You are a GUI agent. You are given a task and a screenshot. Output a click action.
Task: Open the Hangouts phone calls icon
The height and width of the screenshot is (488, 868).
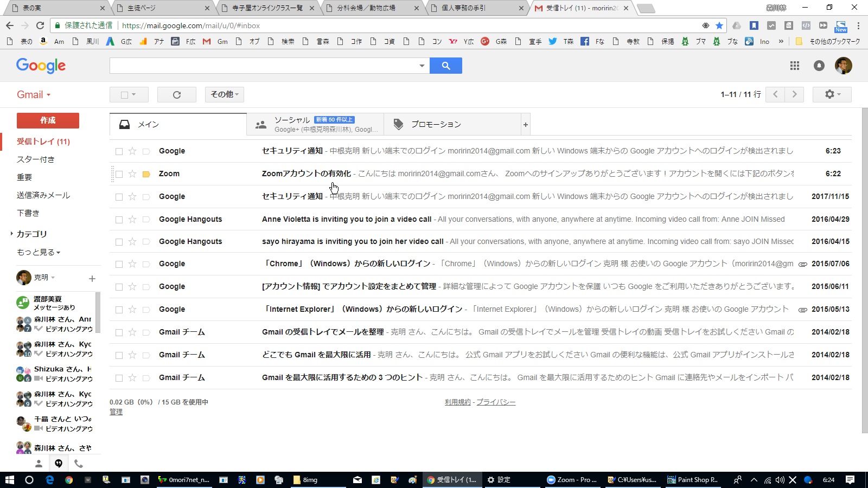pyautogui.click(x=79, y=464)
